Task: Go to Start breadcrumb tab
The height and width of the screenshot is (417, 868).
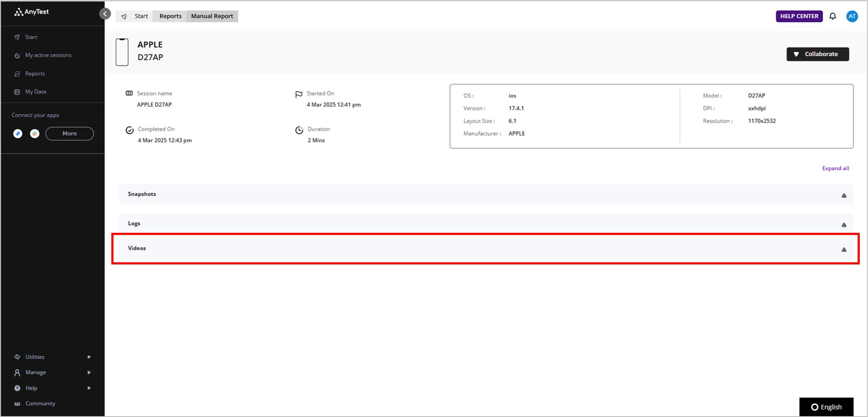Action: click(141, 17)
